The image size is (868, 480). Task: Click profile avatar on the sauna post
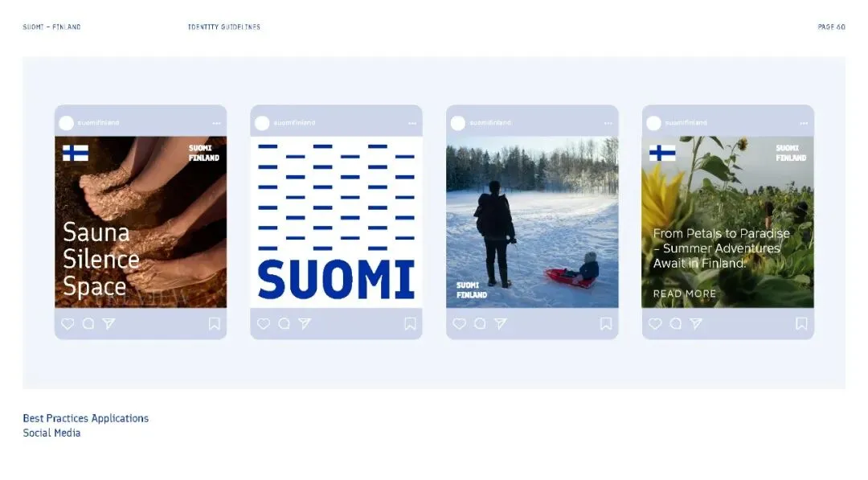pos(67,123)
